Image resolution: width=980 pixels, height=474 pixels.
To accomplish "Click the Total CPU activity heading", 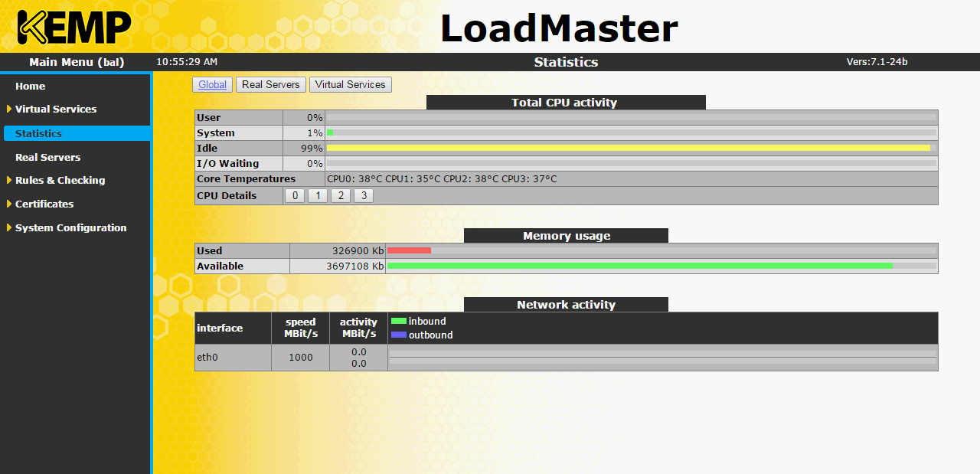I will tap(564, 103).
